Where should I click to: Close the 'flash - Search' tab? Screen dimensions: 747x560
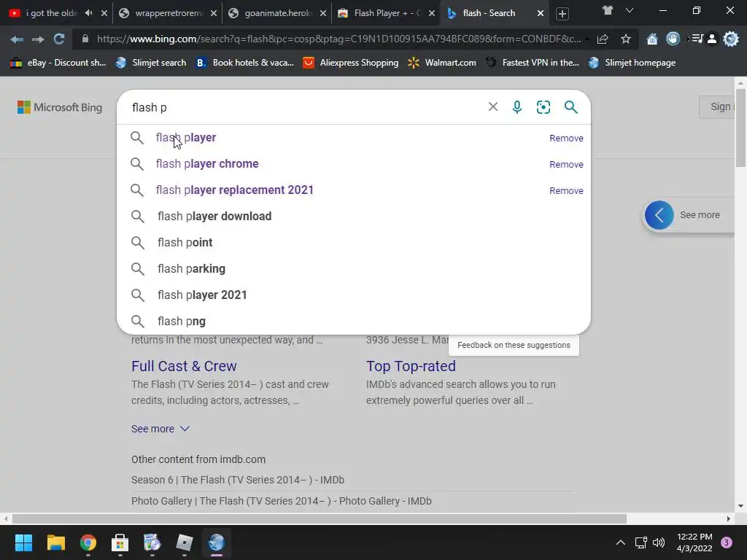pos(541,13)
